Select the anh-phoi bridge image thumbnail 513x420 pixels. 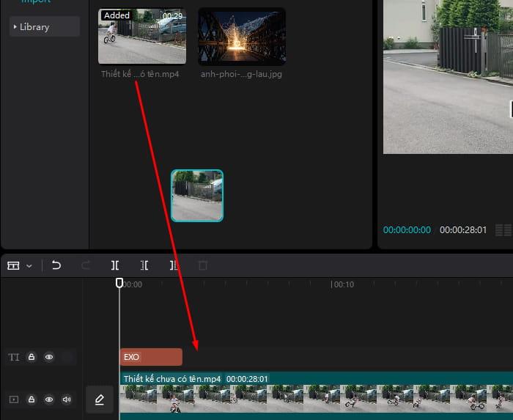pyautogui.click(x=242, y=37)
